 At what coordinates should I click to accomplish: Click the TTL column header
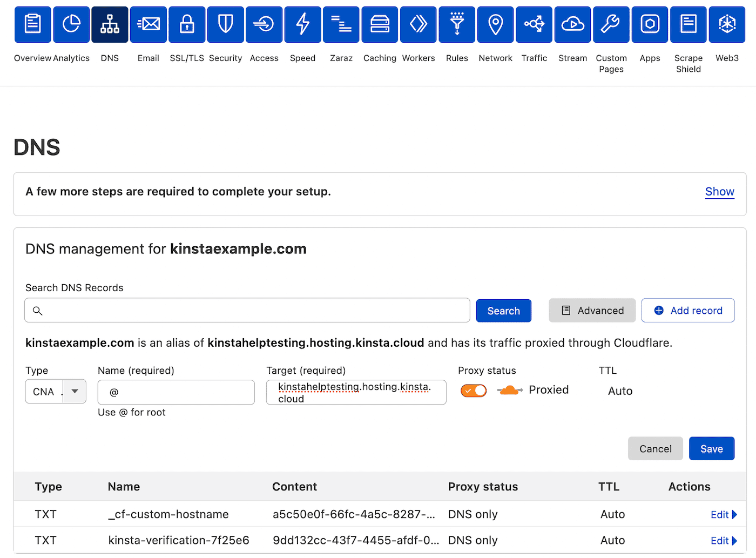click(x=609, y=487)
